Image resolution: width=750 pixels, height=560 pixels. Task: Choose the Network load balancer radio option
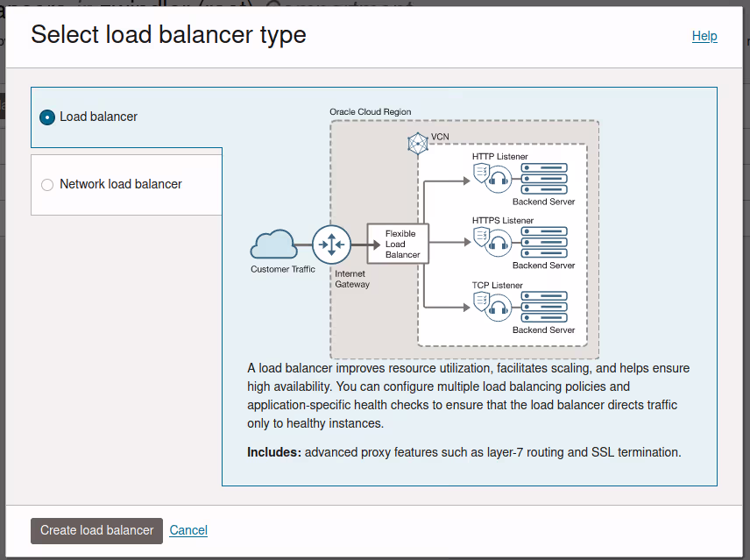(47, 185)
